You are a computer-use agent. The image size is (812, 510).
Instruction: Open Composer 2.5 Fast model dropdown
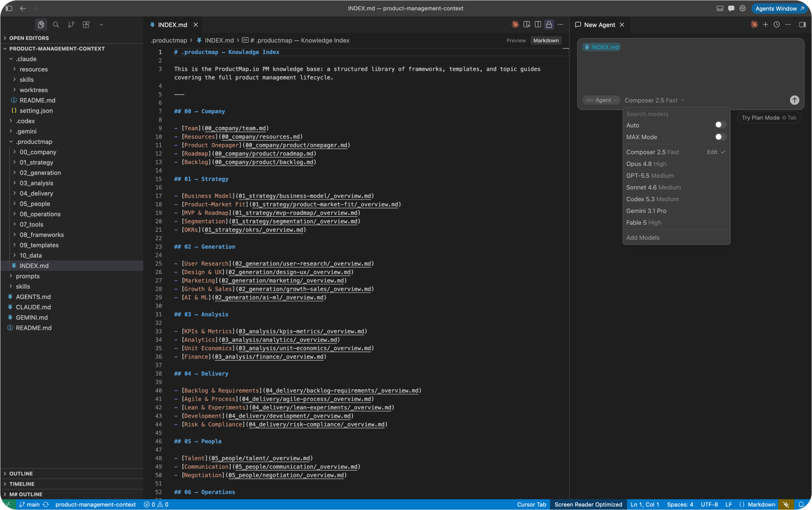tap(654, 100)
